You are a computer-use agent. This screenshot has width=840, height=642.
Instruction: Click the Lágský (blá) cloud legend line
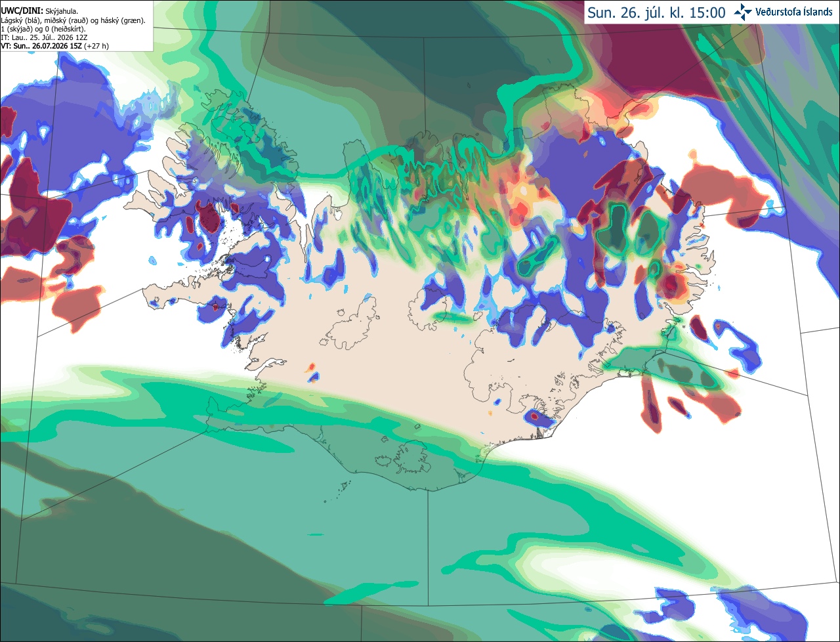click(x=73, y=20)
